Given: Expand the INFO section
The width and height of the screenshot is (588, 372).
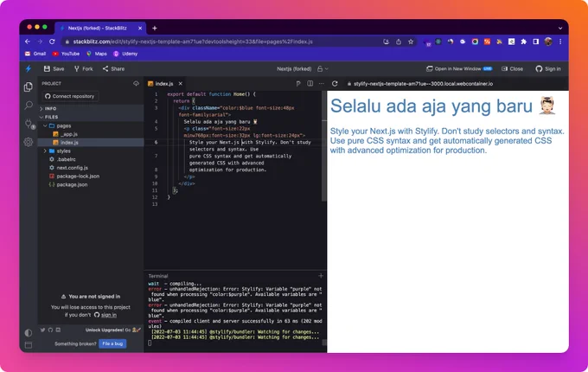Looking at the screenshot, I should (91, 108).
